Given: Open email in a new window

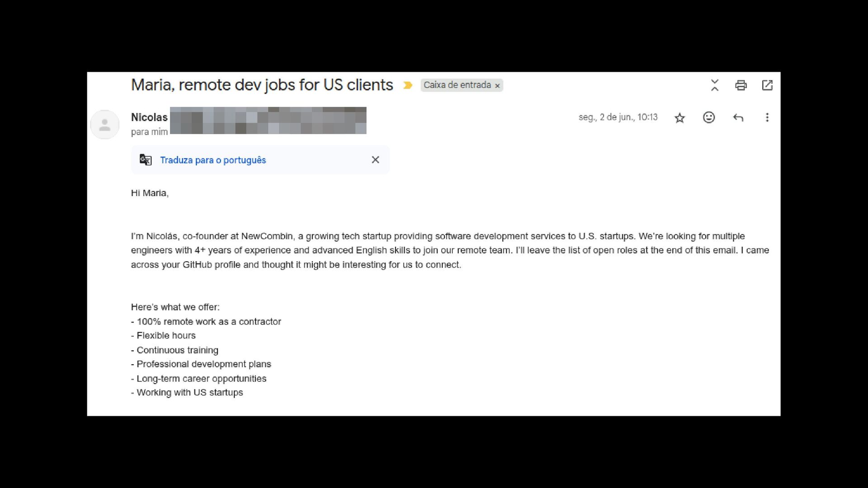Looking at the screenshot, I should [767, 85].
